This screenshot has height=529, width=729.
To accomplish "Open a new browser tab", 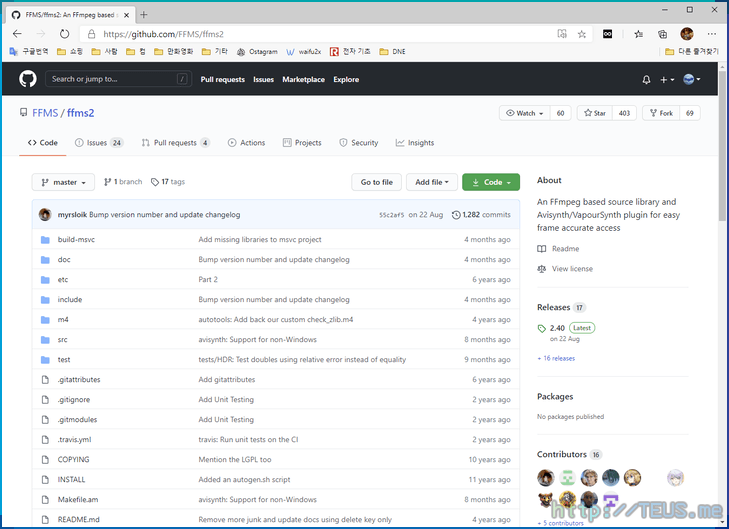I will pos(144,15).
